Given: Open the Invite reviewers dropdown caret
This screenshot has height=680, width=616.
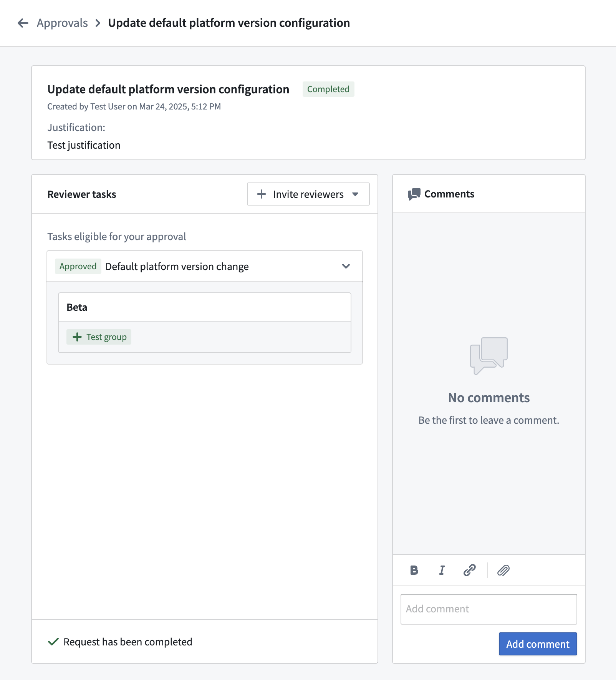Looking at the screenshot, I should [x=355, y=194].
